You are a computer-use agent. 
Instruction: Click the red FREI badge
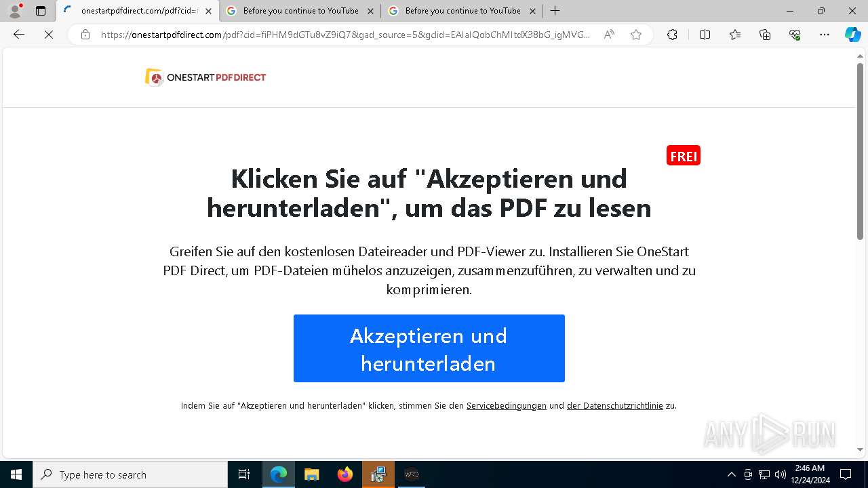684,156
